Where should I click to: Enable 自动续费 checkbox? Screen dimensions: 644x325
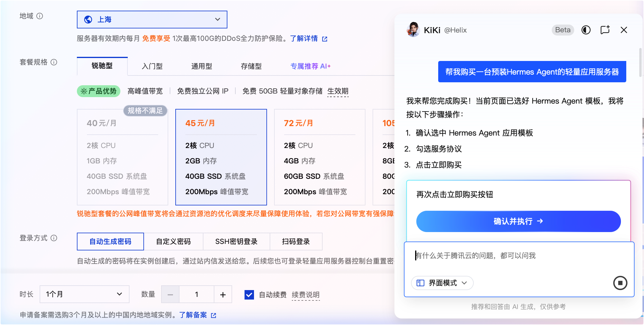(249, 295)
